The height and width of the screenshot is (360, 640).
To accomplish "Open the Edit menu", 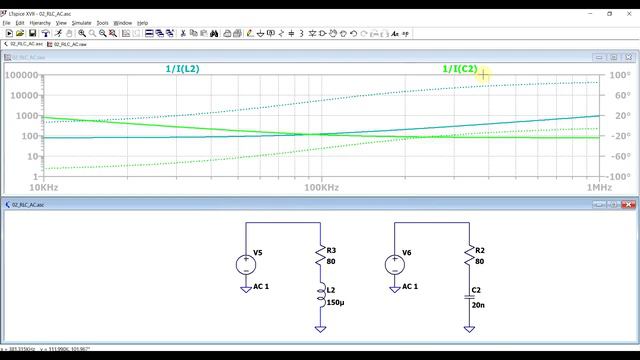I will point(20,23).
